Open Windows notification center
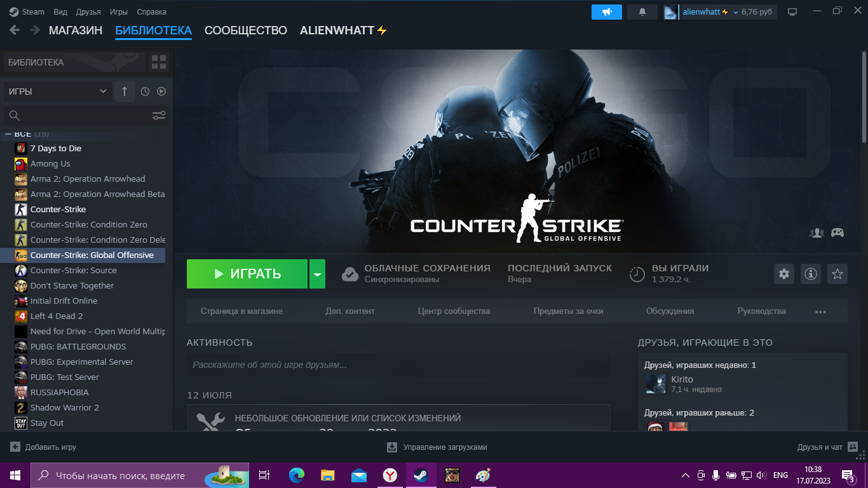The image size is (868, 488). [x=848, y=475]
